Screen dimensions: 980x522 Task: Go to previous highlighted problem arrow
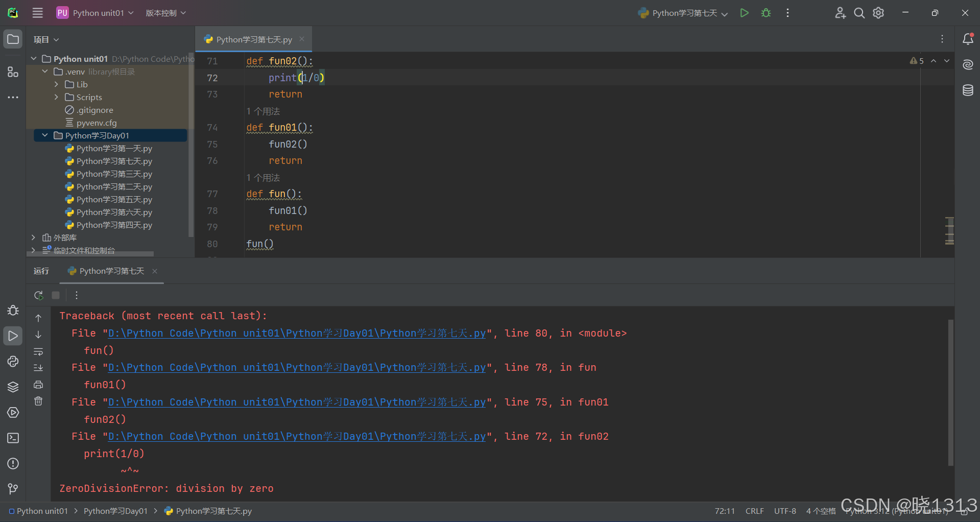pos(934,61)
